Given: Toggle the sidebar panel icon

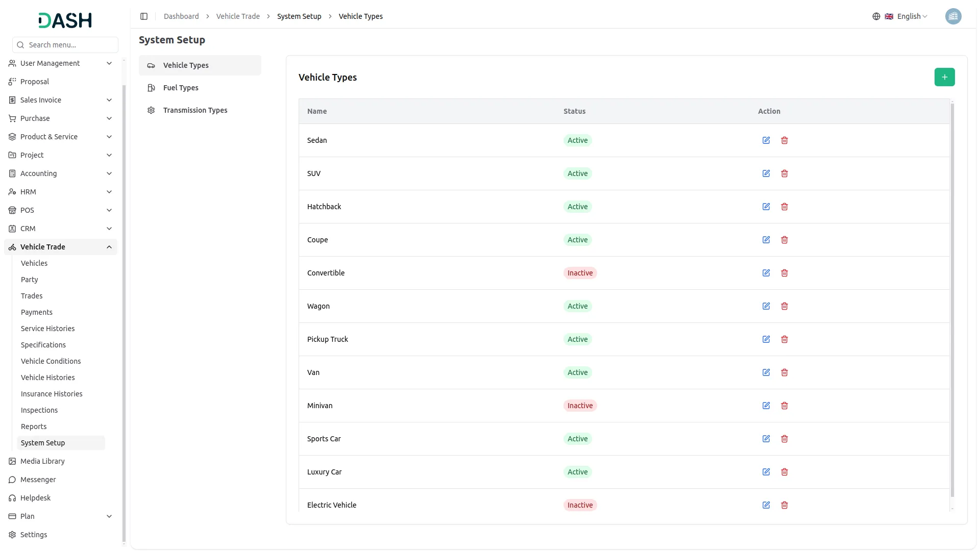Looking at the screenshot, I should pos(144,16).
